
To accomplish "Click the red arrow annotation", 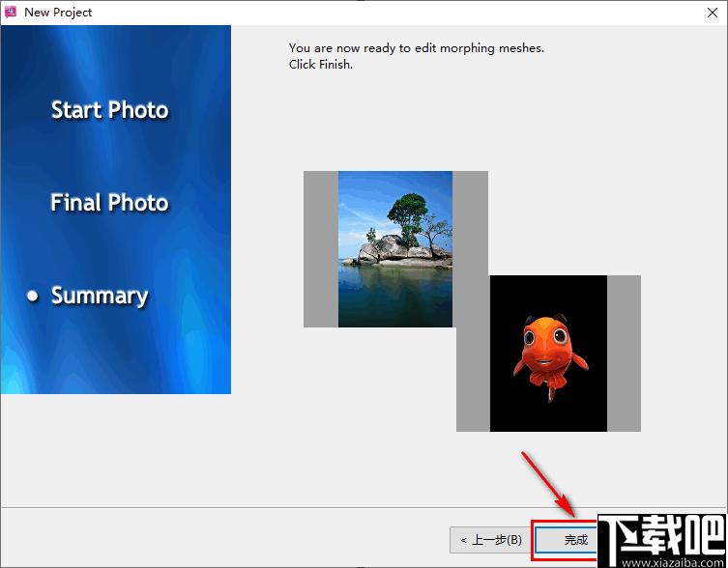I will 548,484.
